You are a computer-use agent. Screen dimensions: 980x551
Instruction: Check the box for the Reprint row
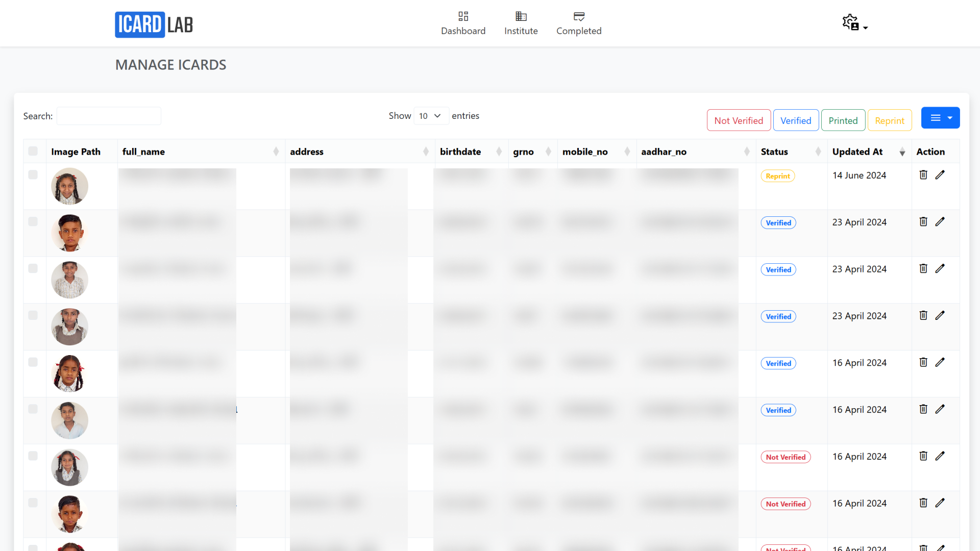click(33, 175)
